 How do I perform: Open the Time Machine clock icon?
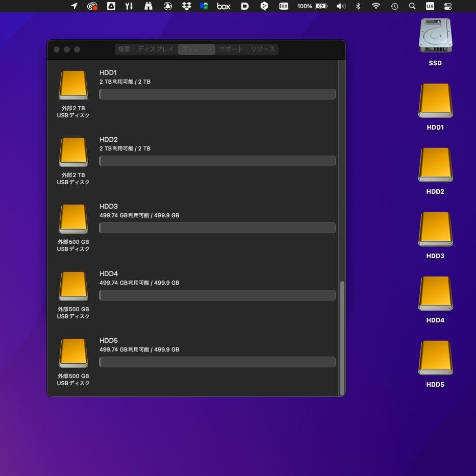click(394, 6)
